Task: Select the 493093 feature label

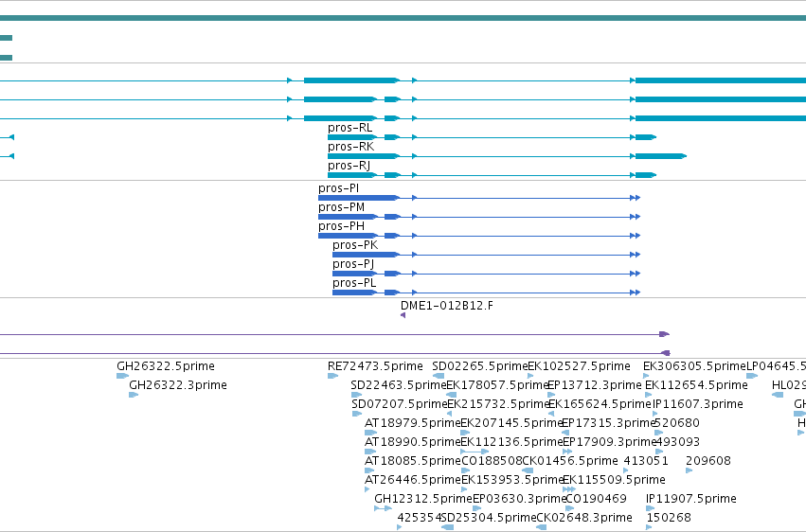Action: (x=678, y=443)
